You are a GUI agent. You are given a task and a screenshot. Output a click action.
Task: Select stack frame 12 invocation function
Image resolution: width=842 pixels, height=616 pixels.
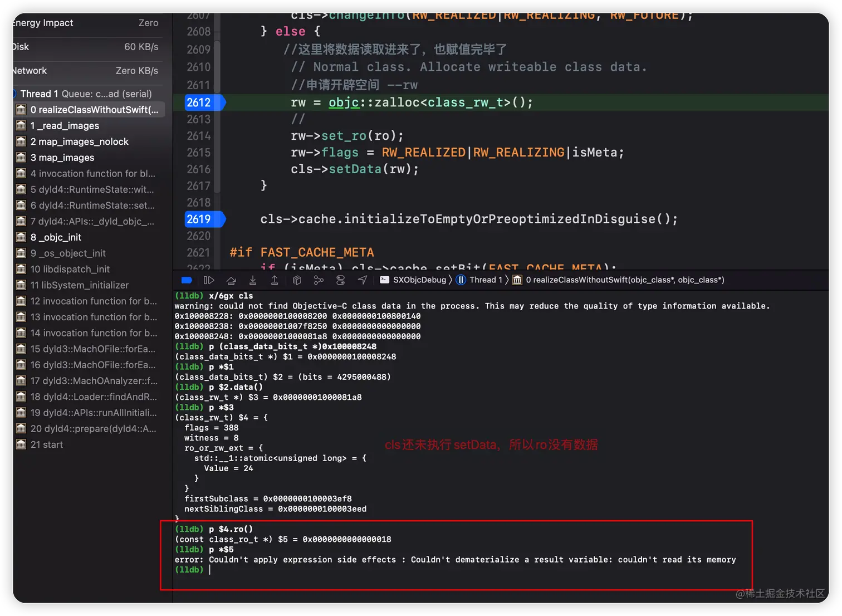pos(89,301)
